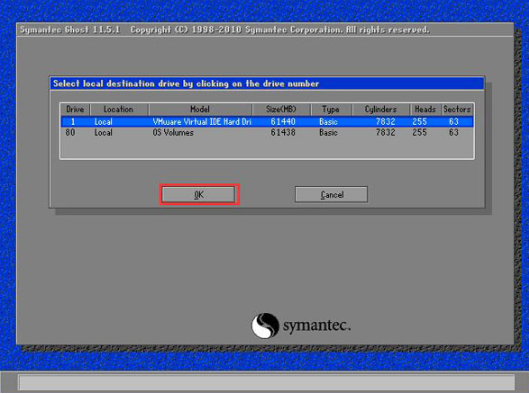Click the Symantec yin-yang logo icon

[x=265, y=326]
